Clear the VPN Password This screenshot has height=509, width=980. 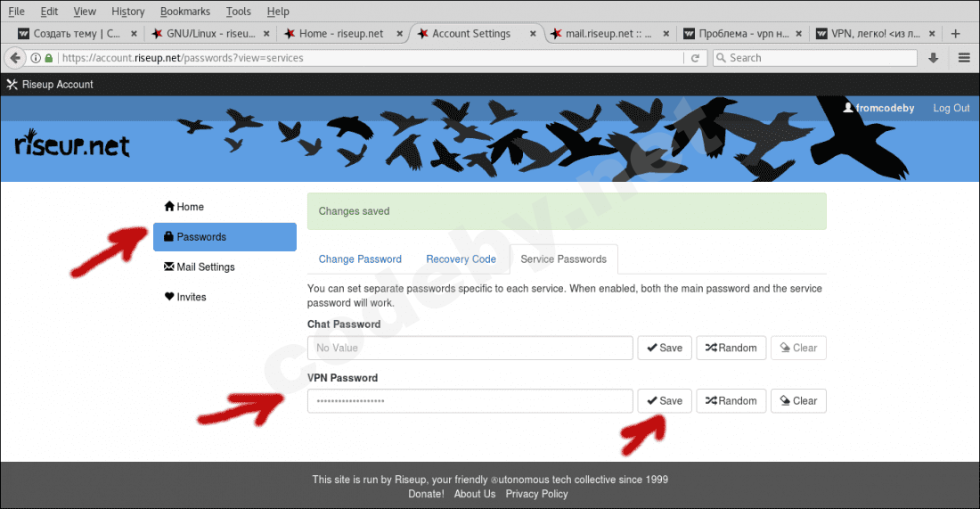(799, 401)
